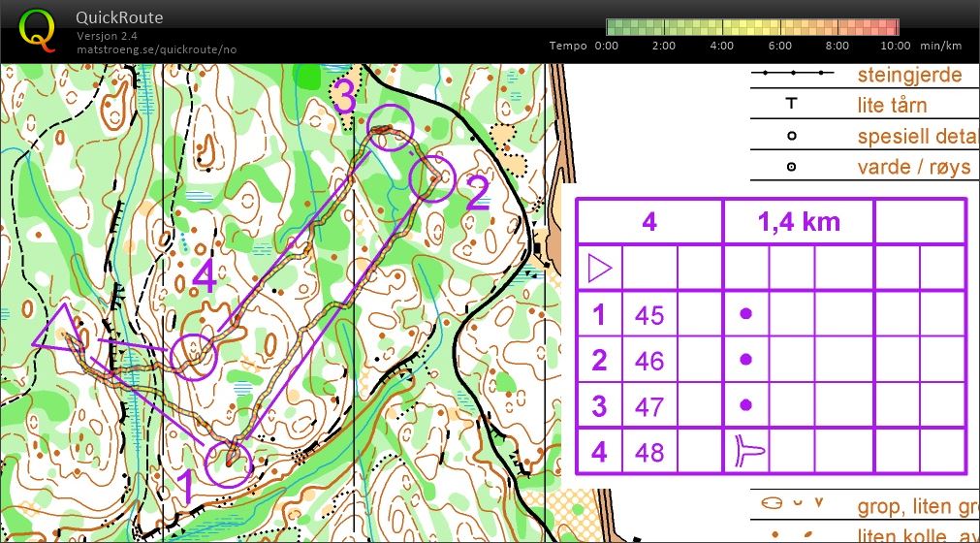This screenshot has height=543, width=980.
Task: Click the pit legend symbols
Action: [x=793, y=502]
